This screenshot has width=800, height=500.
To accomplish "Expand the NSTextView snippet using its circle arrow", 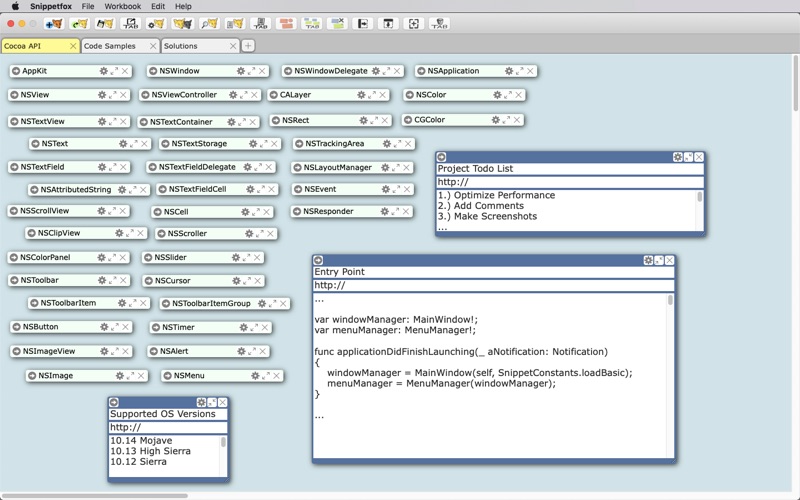I will pos(14,121).
